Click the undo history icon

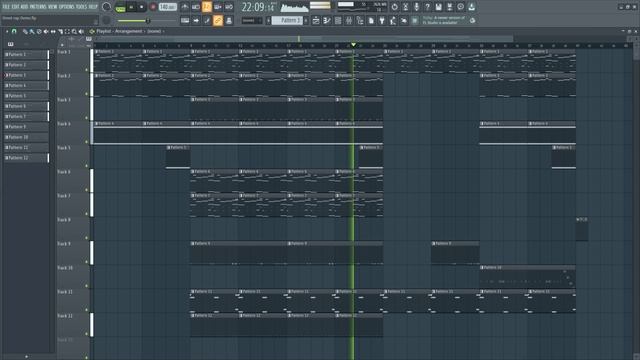pos(394,7)
